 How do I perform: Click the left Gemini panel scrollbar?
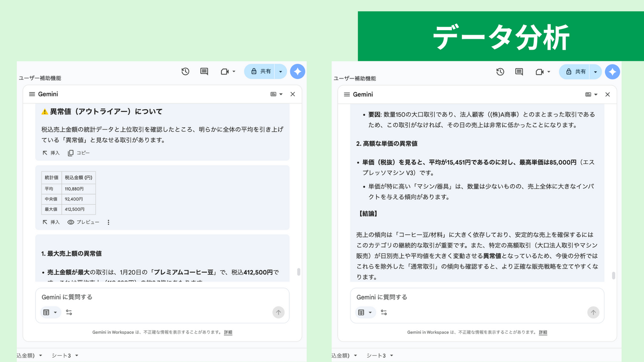tap(299, 272)
